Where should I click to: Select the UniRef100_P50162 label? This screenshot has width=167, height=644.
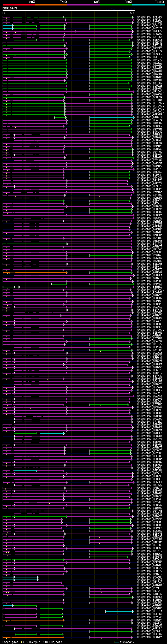pos(150,292)
